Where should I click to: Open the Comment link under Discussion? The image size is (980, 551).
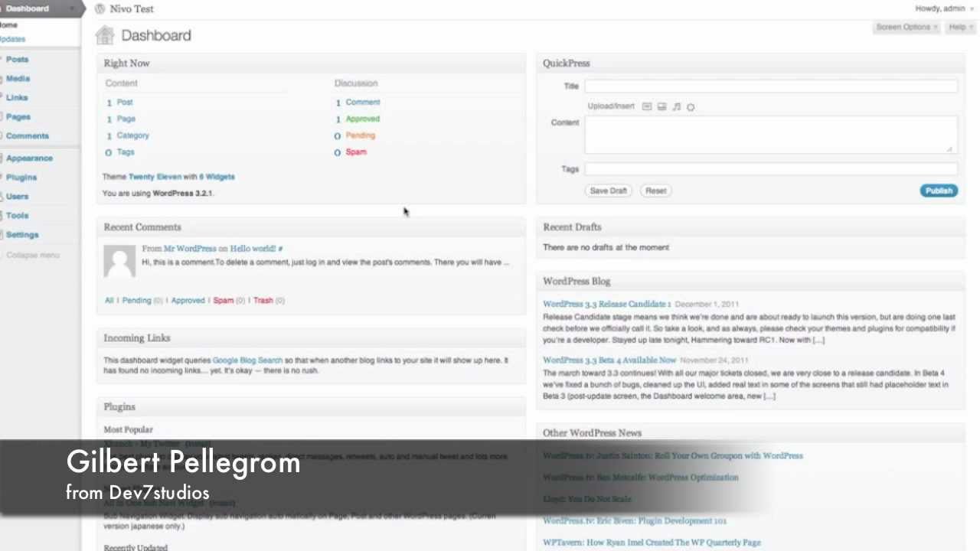pyautogui.click(x=363, y=102)
